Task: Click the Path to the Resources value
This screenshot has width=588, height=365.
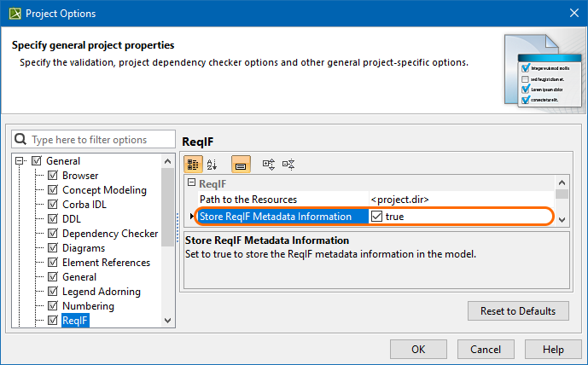Action: click(x=461, y=200)
